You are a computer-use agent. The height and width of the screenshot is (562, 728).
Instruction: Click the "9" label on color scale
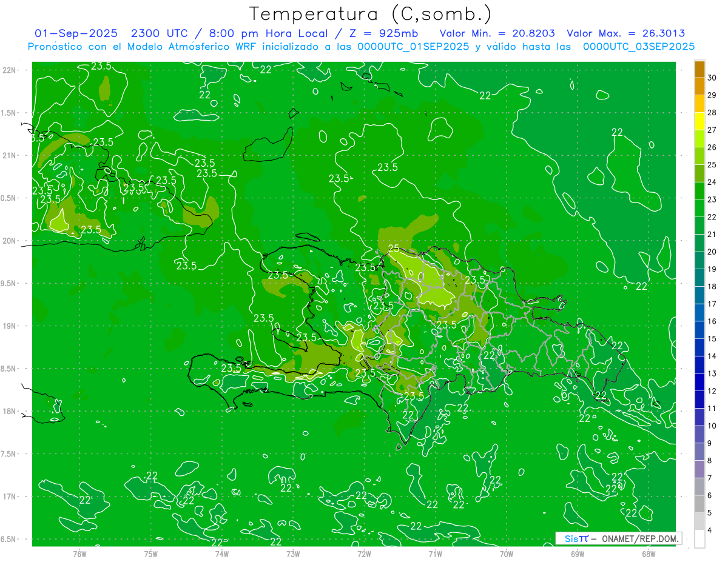[x=710, y=443]
